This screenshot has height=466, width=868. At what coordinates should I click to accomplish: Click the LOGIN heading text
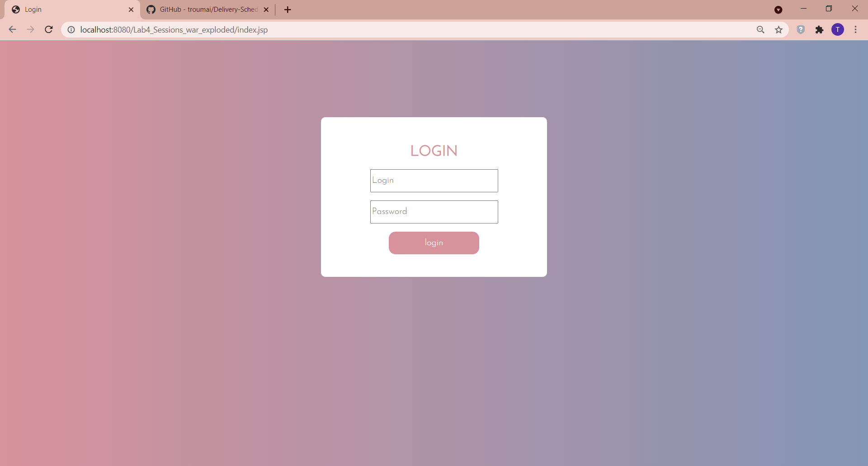[434, 151]
